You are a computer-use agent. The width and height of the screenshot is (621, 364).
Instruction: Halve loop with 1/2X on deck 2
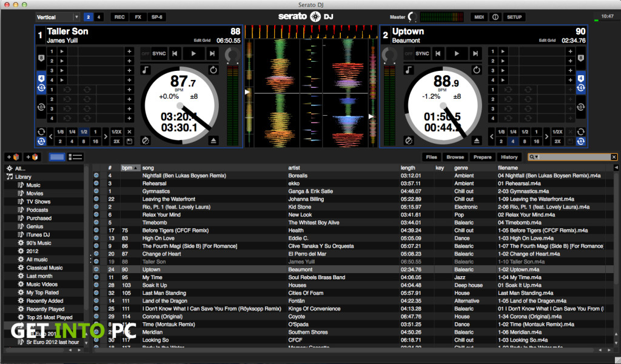[x=557, y=132]
